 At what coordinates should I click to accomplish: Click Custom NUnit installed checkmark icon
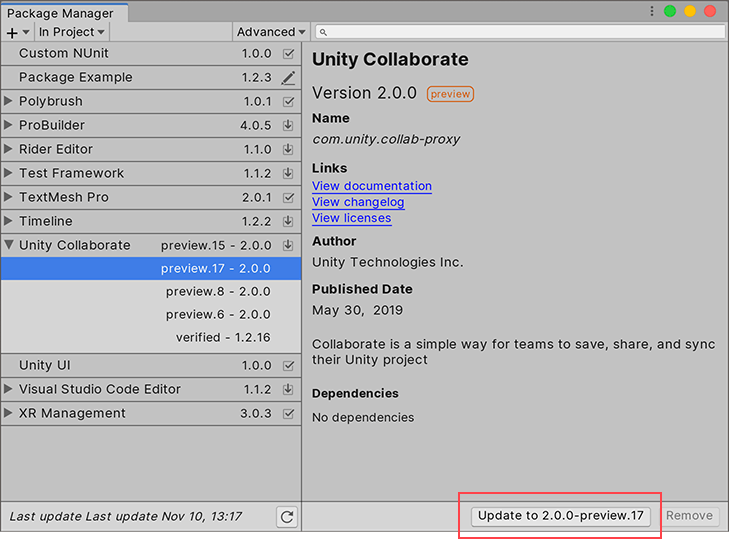pos(288,53)
